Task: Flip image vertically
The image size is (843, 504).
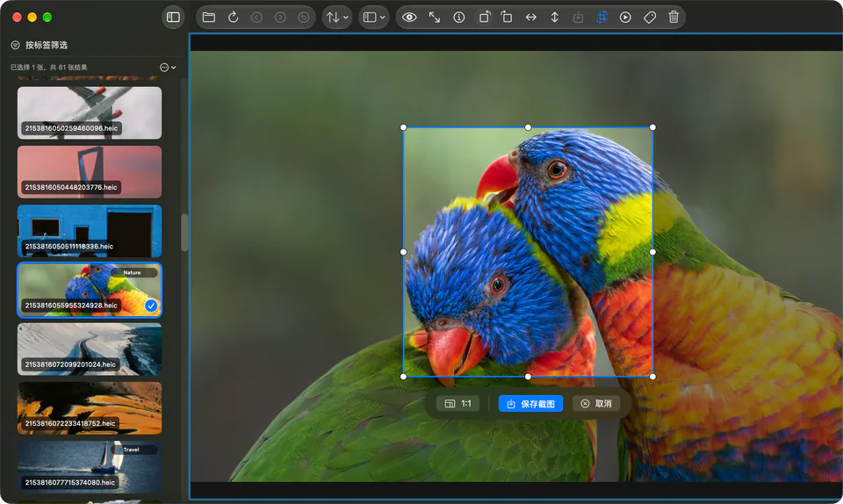Action: point(554,18)
